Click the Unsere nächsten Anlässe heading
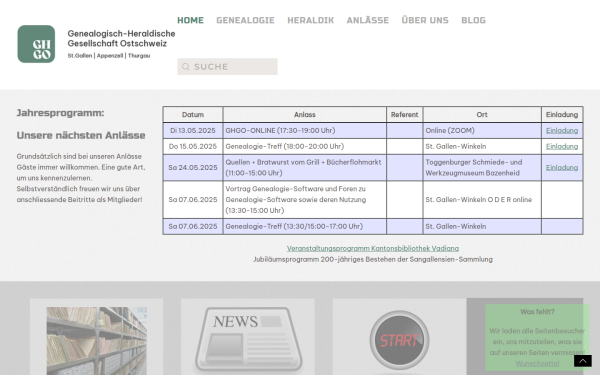 coord(81,135)
